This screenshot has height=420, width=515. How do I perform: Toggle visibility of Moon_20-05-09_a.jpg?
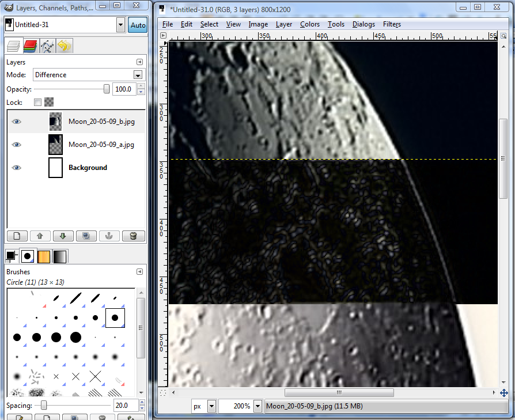pos(16,145)
